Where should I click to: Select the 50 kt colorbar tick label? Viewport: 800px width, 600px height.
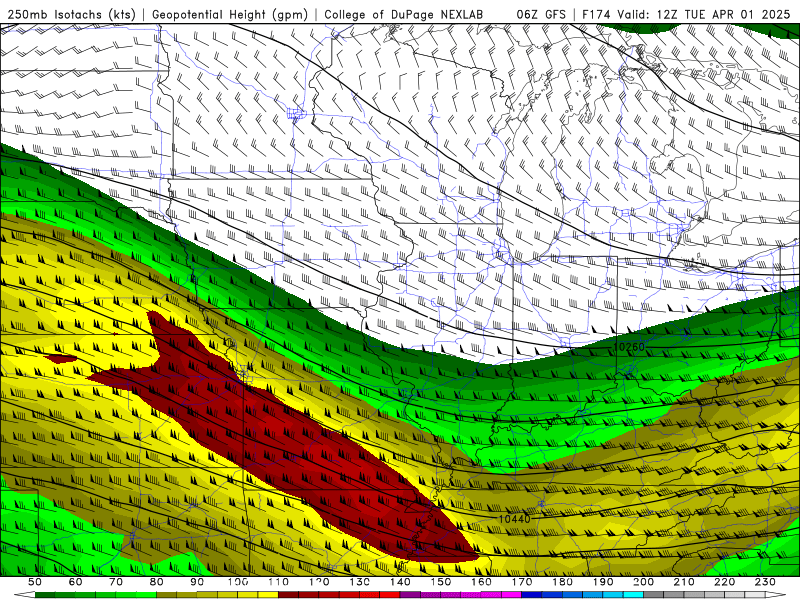[x=34, y=582]
